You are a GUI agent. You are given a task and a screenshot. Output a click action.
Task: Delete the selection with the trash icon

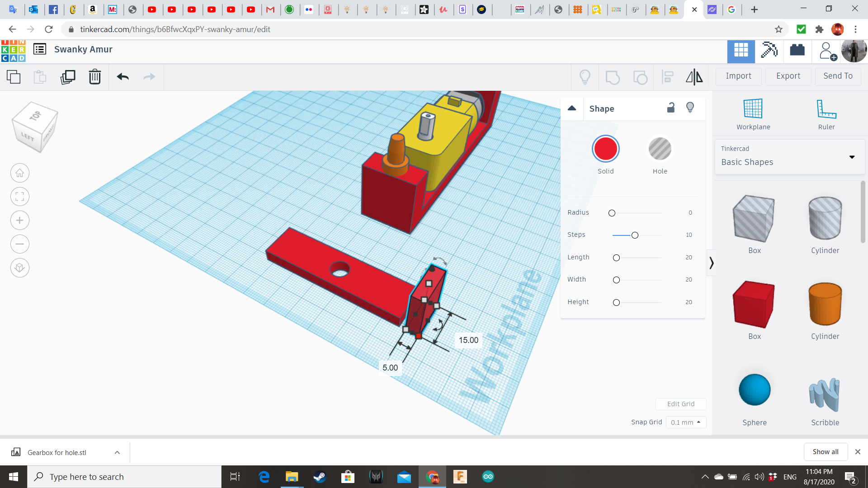point(95,77)
